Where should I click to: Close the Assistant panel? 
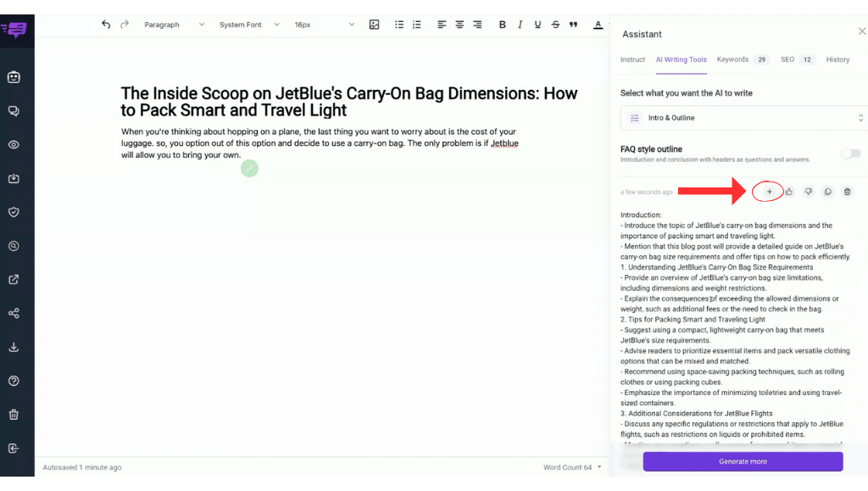(862, 31)
